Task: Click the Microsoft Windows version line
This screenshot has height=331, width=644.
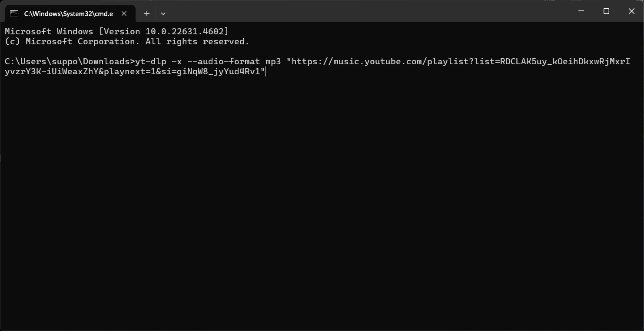Action: [116, 31]
